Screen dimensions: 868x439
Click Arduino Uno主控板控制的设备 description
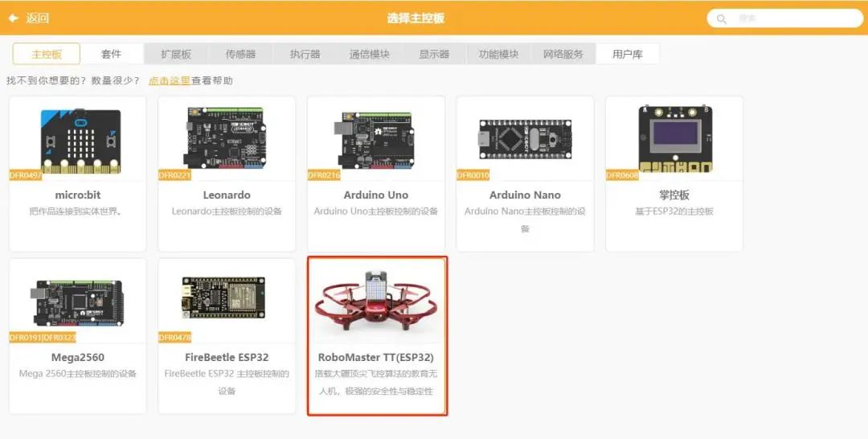click(x=376, y=211)
